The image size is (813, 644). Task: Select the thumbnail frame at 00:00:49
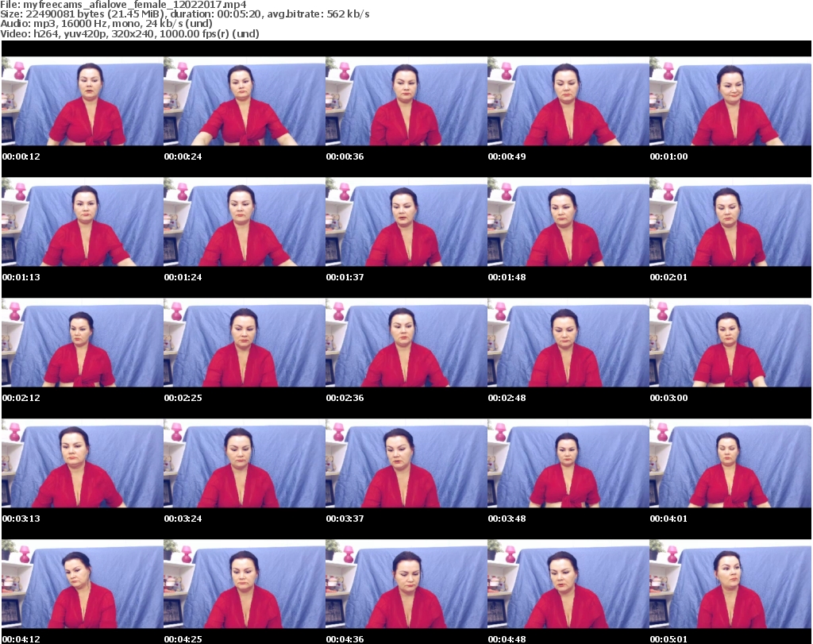tap(568, 101)
